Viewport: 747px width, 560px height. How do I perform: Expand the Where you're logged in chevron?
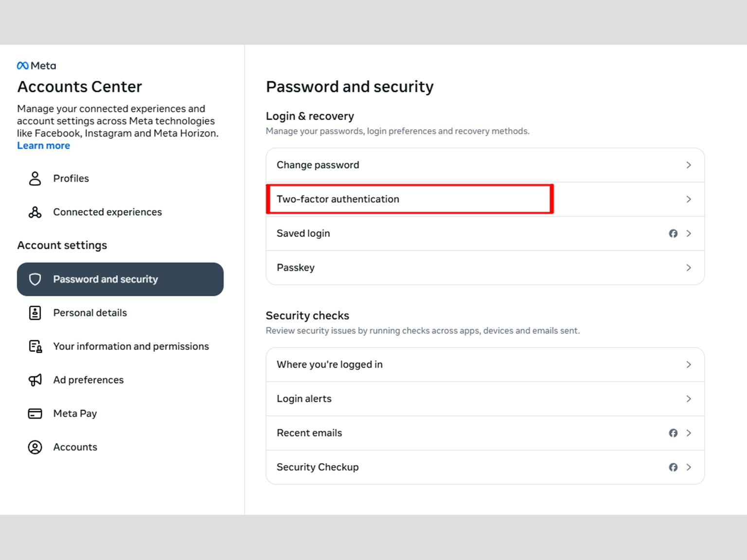pos(689,364)
